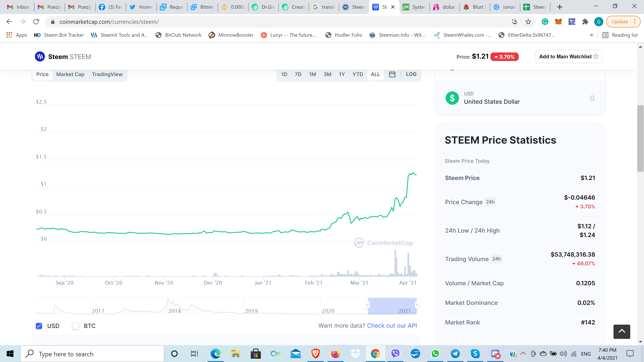Open the 24h Trading Volume period selector
This screenshot has width=644, height=362.
click(496, 259)
